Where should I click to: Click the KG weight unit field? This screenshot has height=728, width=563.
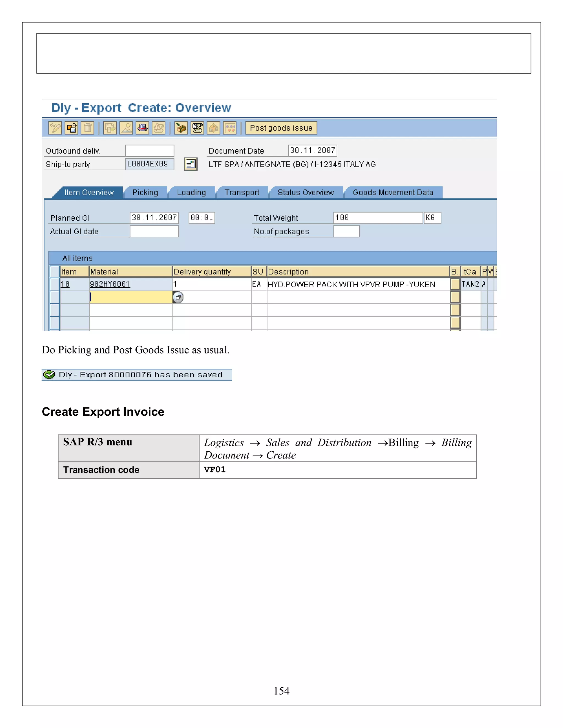432,218
